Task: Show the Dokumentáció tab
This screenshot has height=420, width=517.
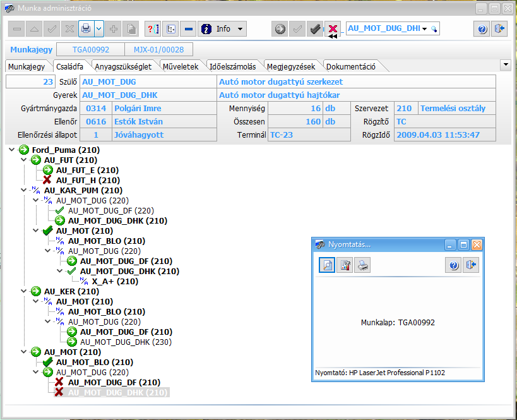Action: [351, 67]
